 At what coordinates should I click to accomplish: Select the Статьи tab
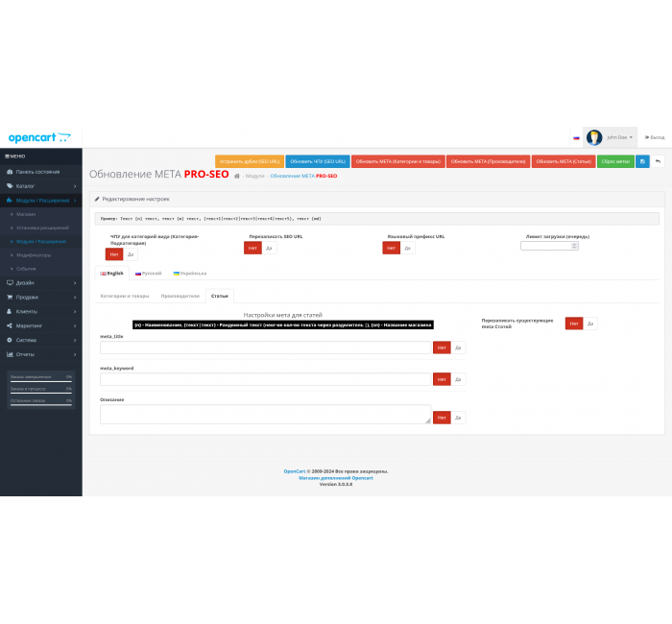click(220, 296)
